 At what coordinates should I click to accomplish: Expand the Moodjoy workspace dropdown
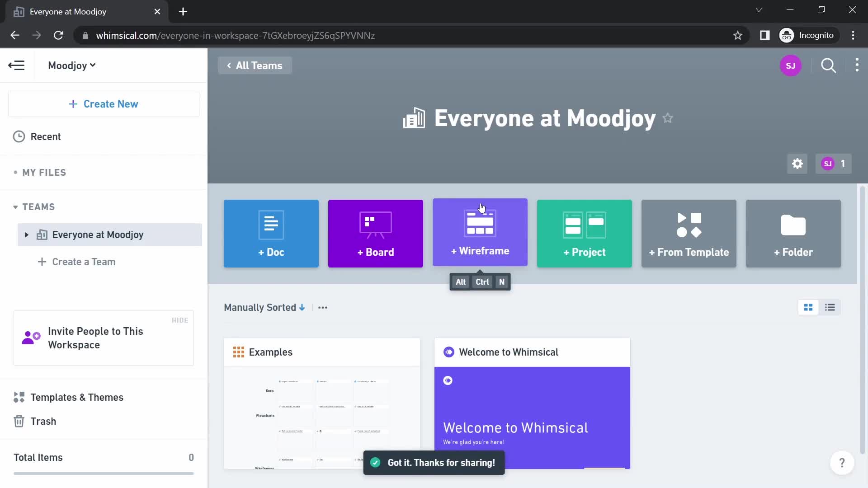pyautogui.click(x=71, y=66)
